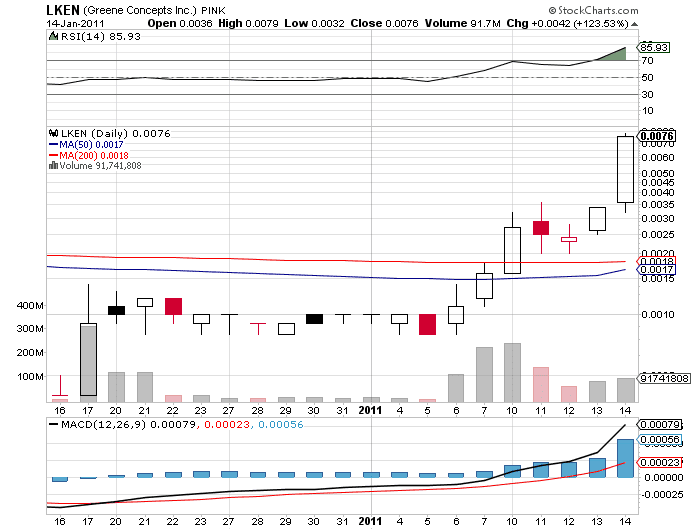Click the green RSI mountain icon

pyautogui.click(x=53, y=36)
